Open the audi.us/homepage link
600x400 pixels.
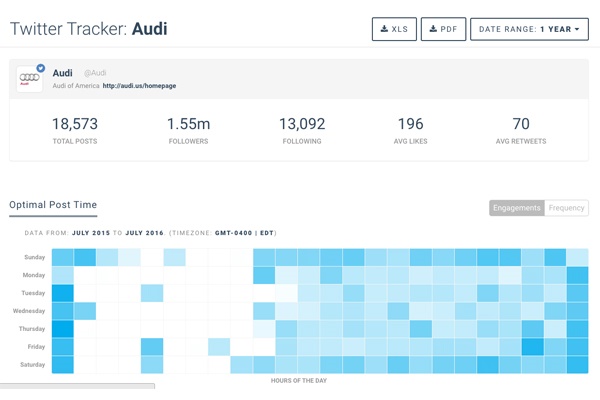139,86
